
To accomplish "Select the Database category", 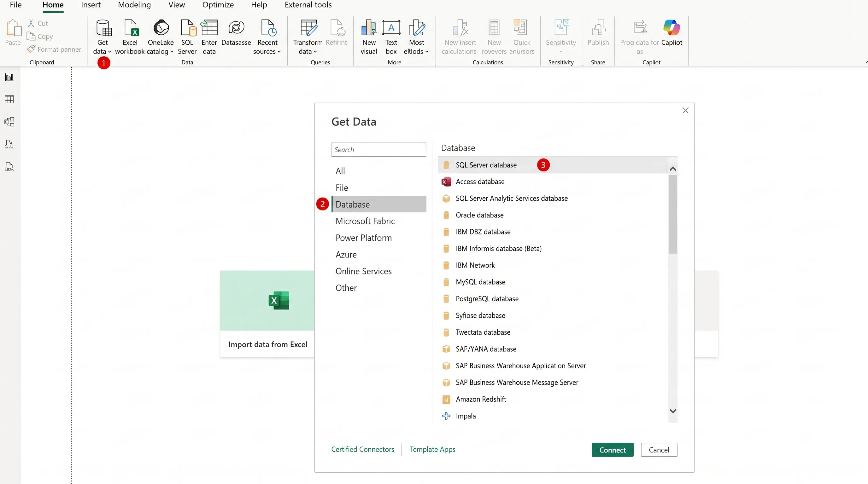I will pyautogui.click(x=379, y=204).
